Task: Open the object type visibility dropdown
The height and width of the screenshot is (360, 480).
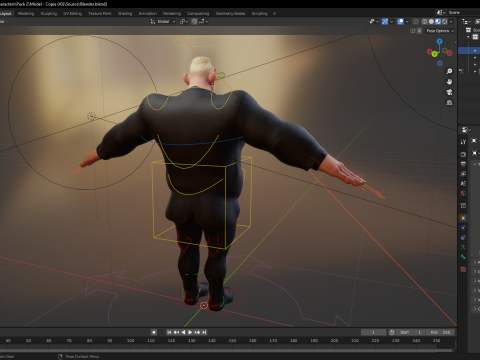Action: coord(374,21)
